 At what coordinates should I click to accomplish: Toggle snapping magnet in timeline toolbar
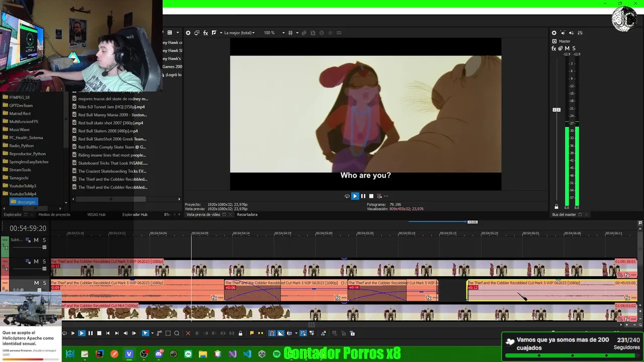pyautogui.click(x=272, y=333)
